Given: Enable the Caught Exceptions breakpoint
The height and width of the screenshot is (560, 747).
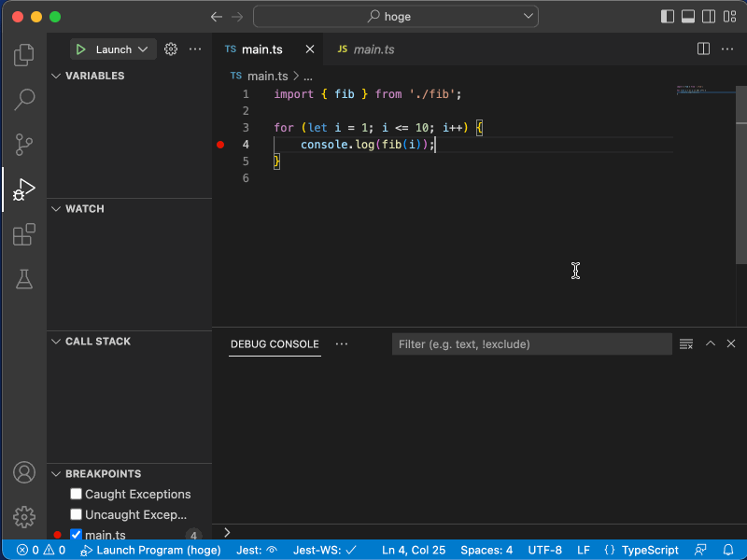Looking at the screenshot, I should pyautogui.click(x=76, y=494).
